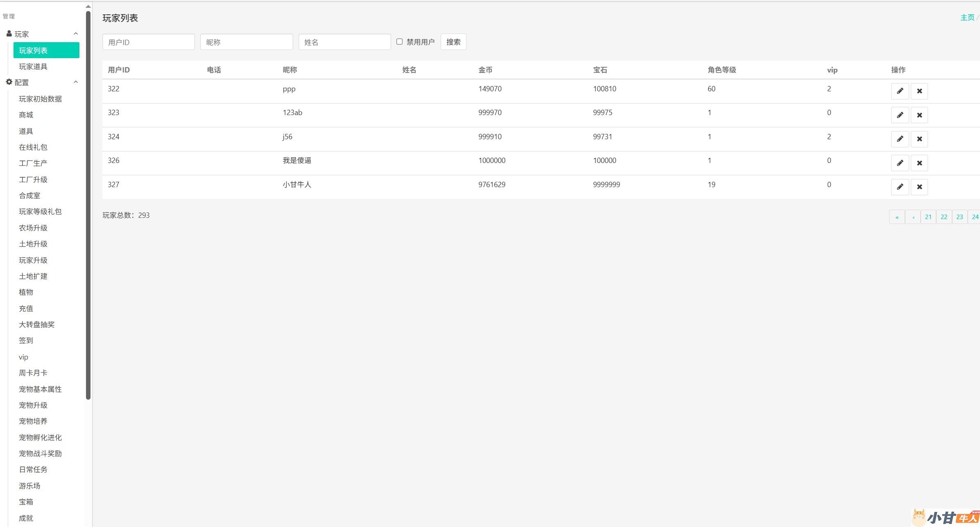The height and width of the screenshot is (527, 980).
Task: Go to first page with « button
Action: [897, 217]
